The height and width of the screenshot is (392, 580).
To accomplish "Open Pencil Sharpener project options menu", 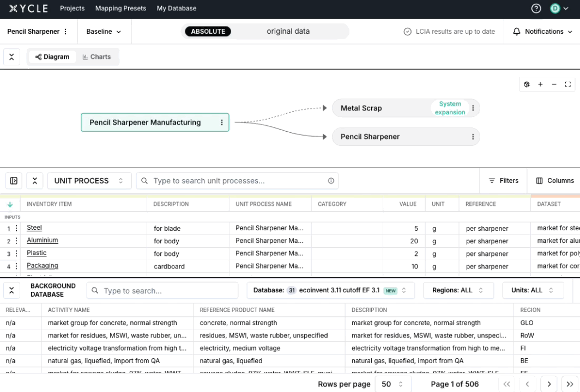I will coord(65,32).
